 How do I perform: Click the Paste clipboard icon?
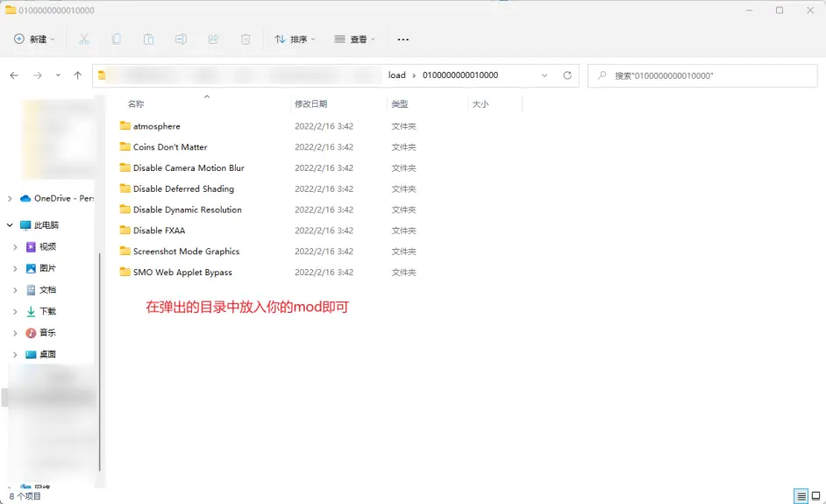(x=148, y=39)
